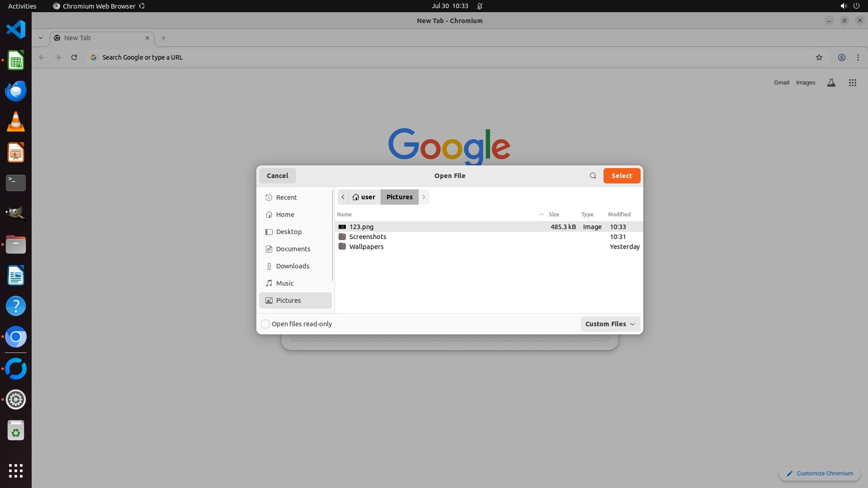Image resolution: width=868 pixels, height=488 pixels.
Task: Open the Chromium three-dot menu
Action: tap(858, 57)
